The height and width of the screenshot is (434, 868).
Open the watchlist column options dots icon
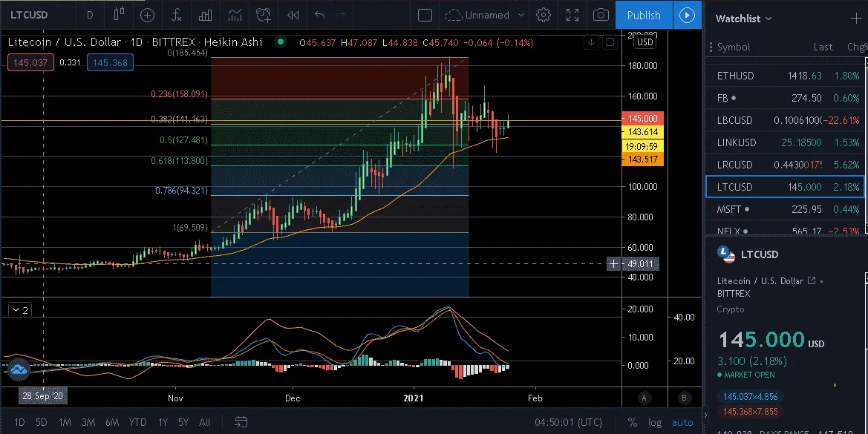711,47
